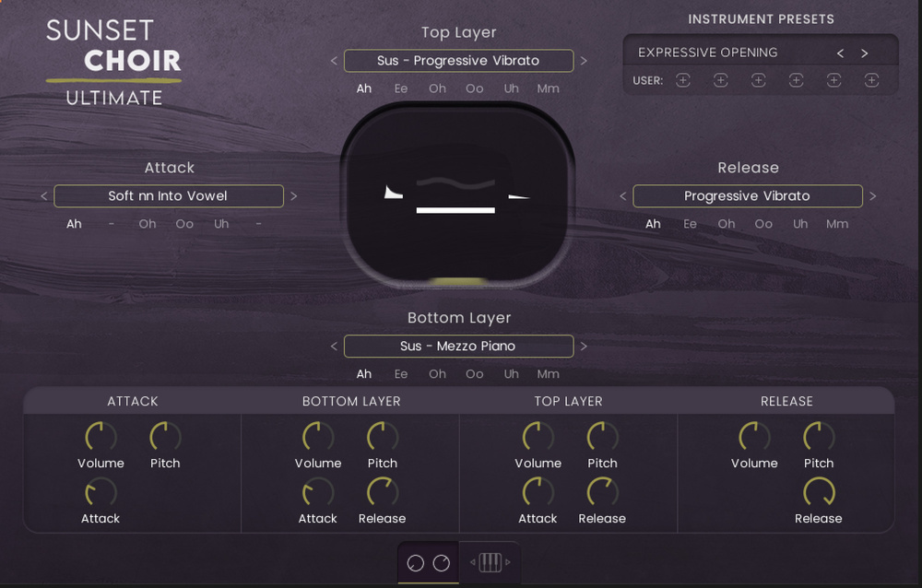Click the BOTTOM LAYER Volume knob
Image resolution: width=922 pixels, height=588 pixels.
[318, 437]
